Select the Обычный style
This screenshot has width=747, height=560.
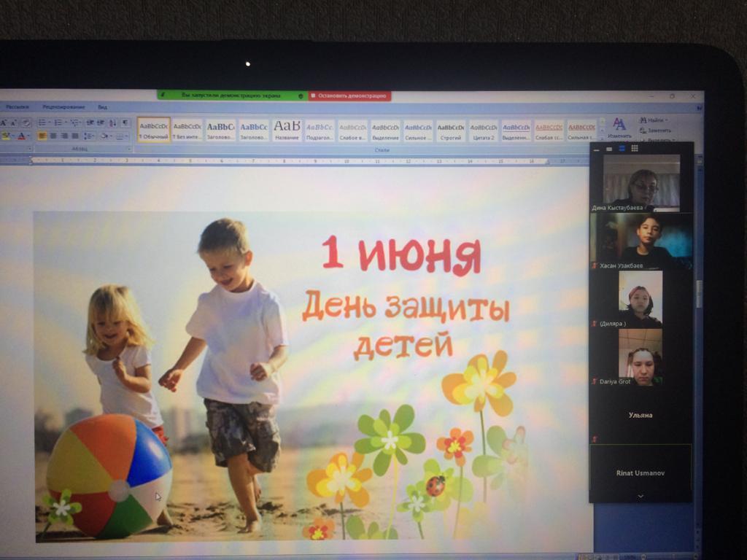point(154,130)
